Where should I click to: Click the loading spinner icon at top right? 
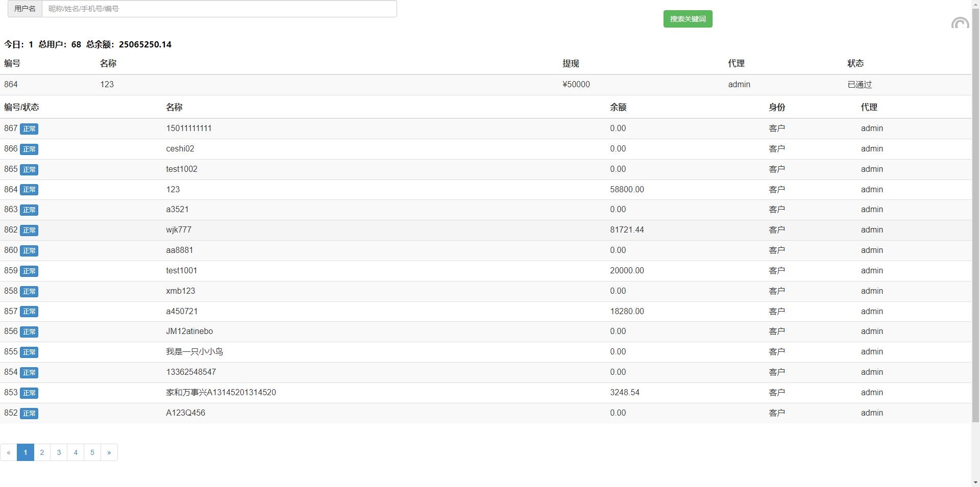[x=960, y=23]
